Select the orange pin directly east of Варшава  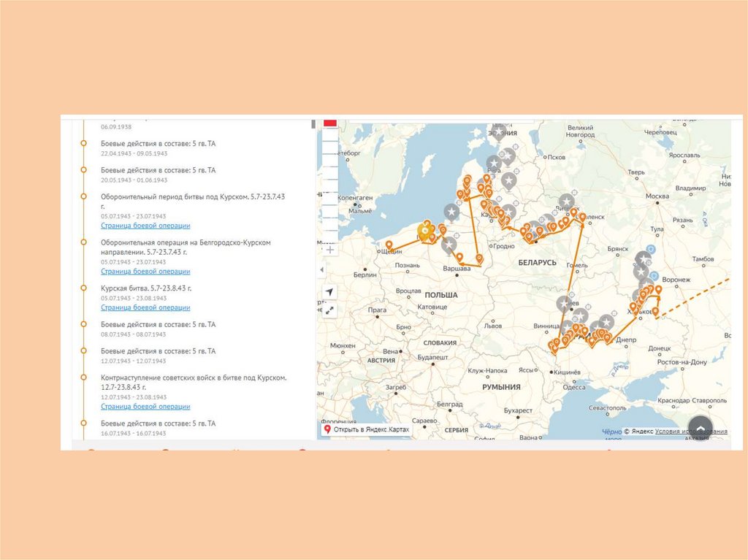click(x=479, y=258)
